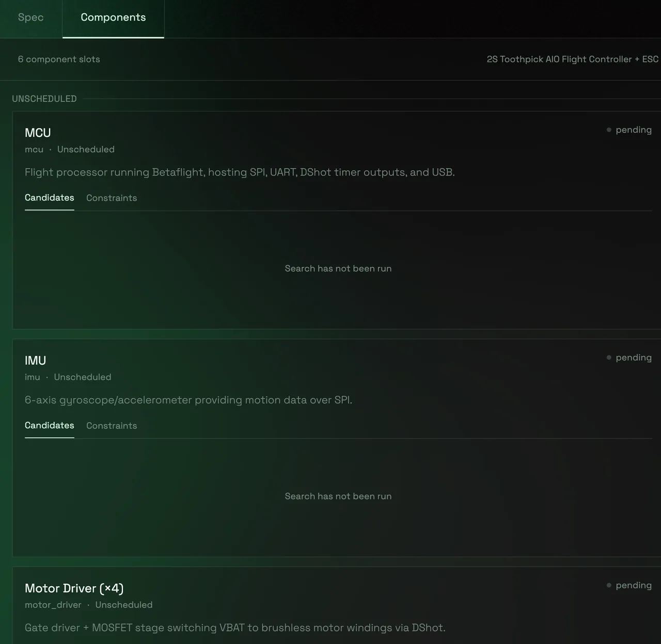
Task: Click the '2S Toothpick AIO Flight Controller + ESC' title
Action: 573,59
